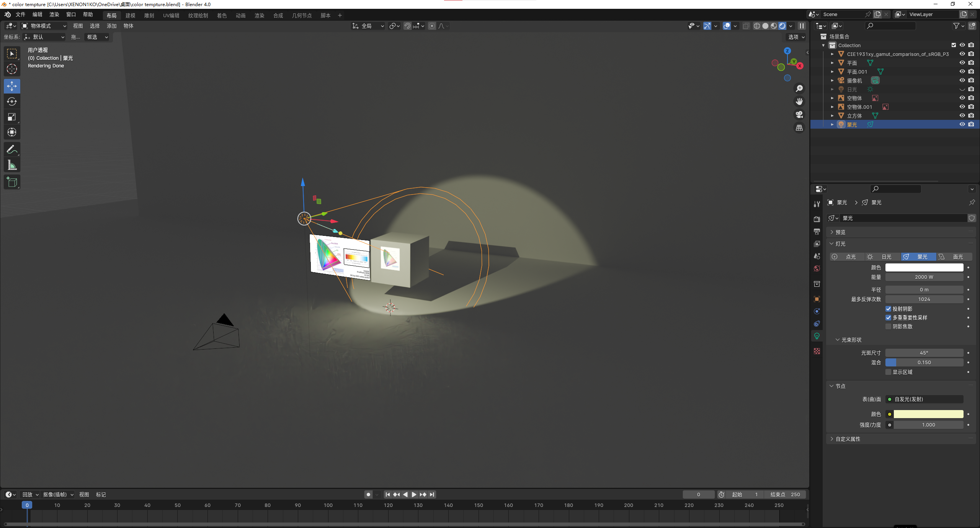Image resolution: width=980 pixels, height=528 pixels.
Task: Open the object mode (物体模式) dropdown
Action: pyautogui.click(x=44, y=26)
